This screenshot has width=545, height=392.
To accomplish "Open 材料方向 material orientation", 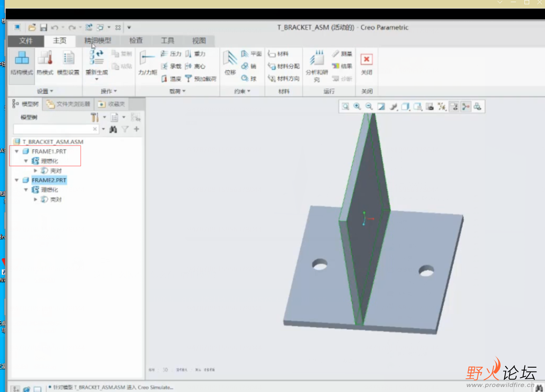I will click(x=283, y=79).
